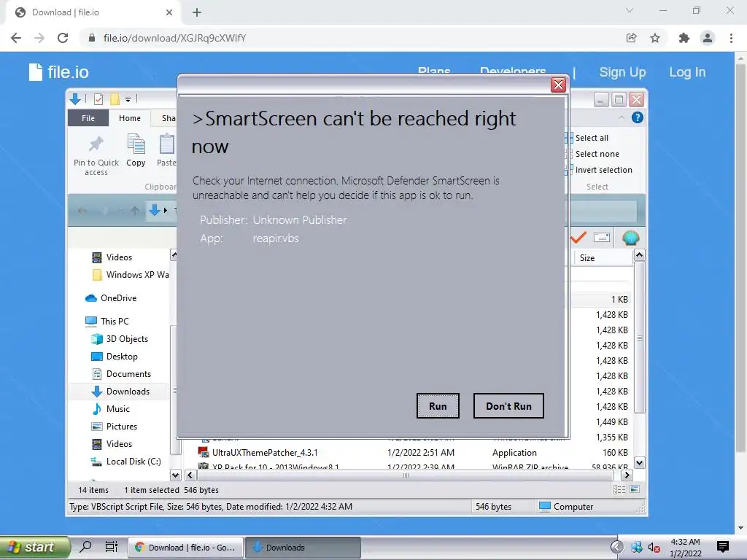Click the file.io logo

pyautogui.click(x=58, y=72)
